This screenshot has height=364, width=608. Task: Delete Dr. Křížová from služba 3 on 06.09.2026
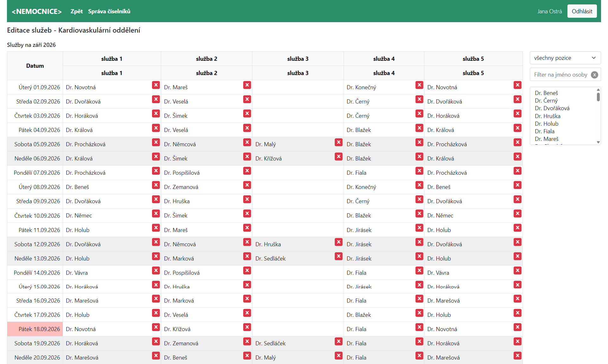click(339, 156)
